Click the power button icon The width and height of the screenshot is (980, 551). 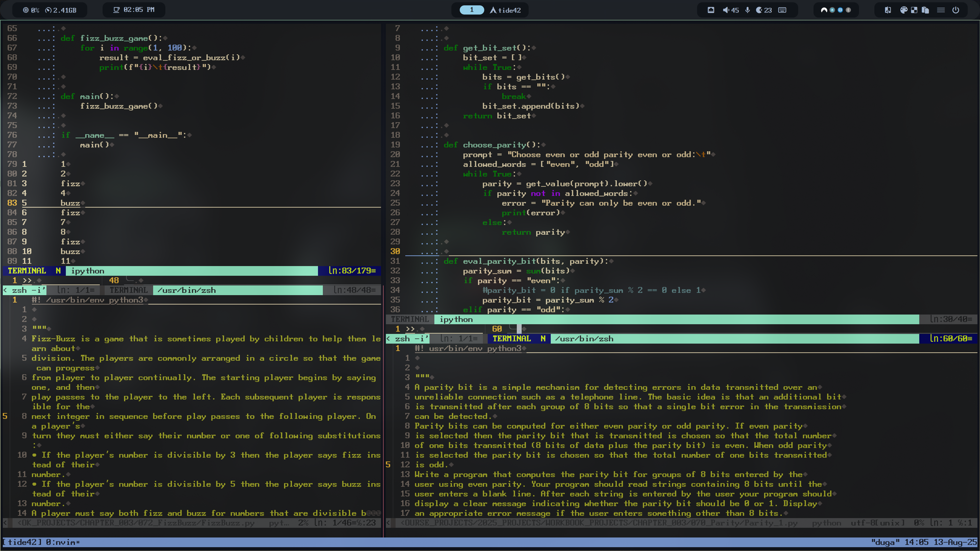click(956, 10)
